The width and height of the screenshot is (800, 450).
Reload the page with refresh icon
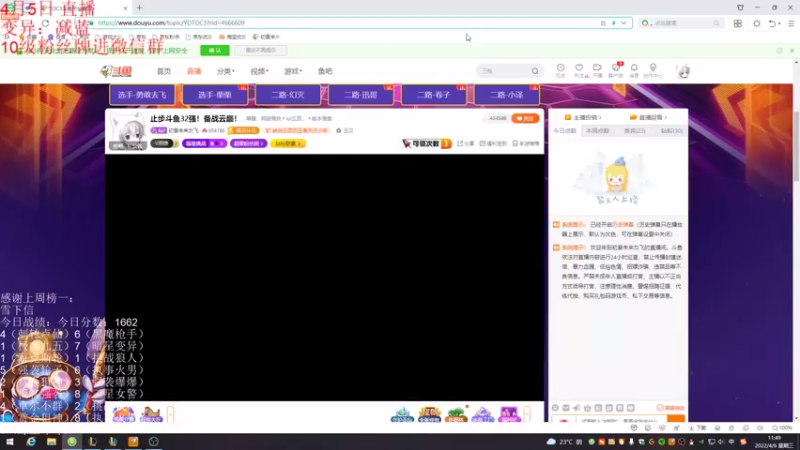(45, 23)
